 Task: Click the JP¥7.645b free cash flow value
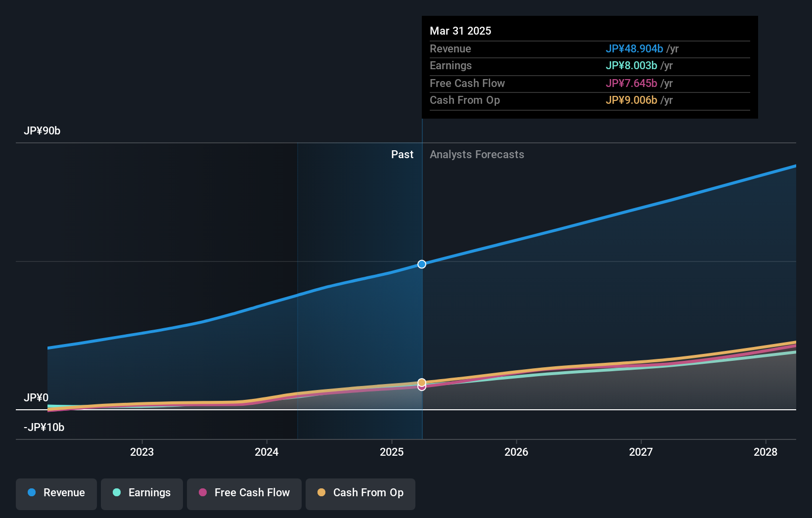(632, 84)
